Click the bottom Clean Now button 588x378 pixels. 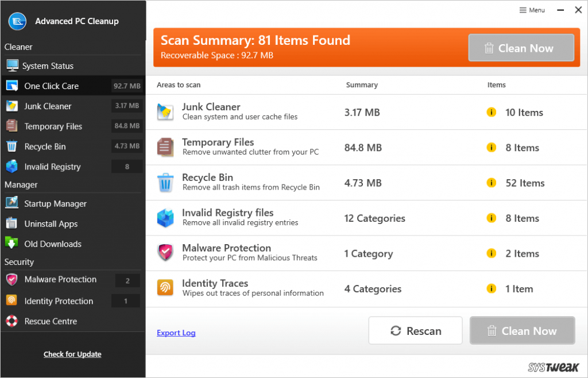[522, 330]
